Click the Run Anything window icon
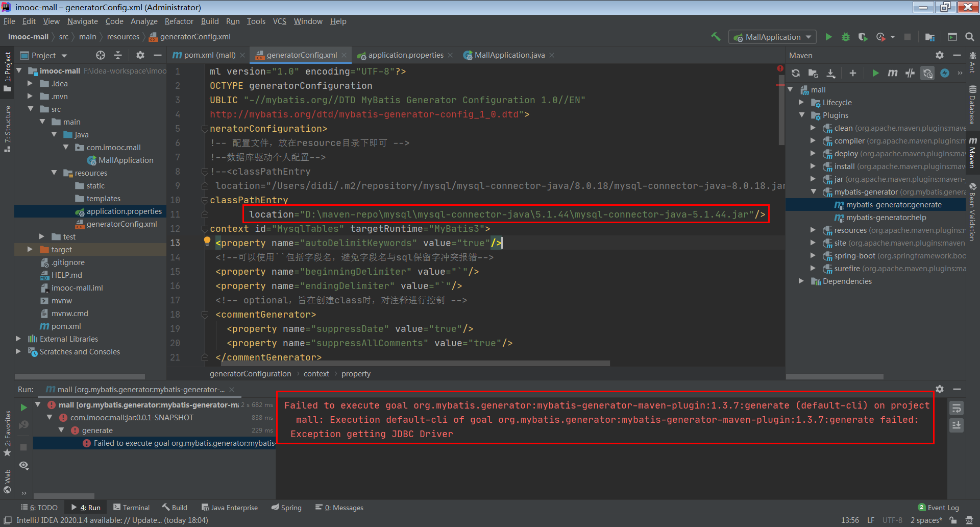This screenshot has height=527, width=980. coord(952,37)
